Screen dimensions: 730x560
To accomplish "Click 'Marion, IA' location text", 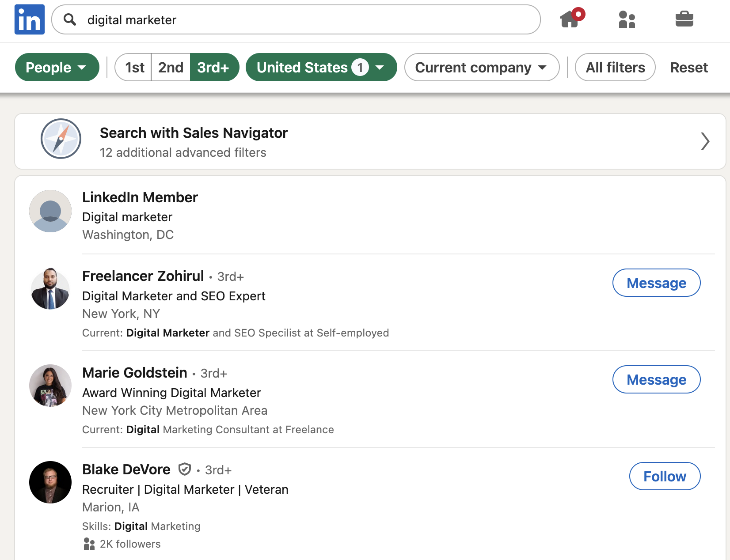I will pyautogui.click(x=110, y=507).
